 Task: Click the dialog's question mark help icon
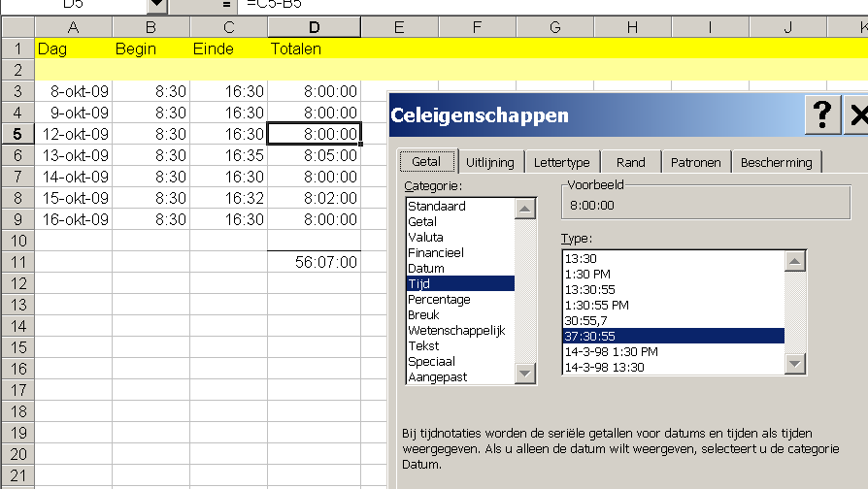click(x=822, y=115)
